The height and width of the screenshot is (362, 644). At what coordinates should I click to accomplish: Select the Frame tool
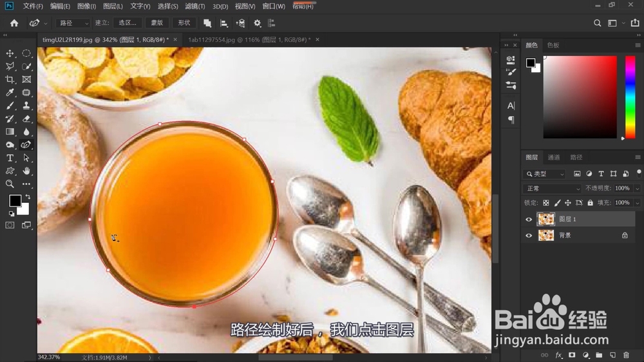pos(26,80)
